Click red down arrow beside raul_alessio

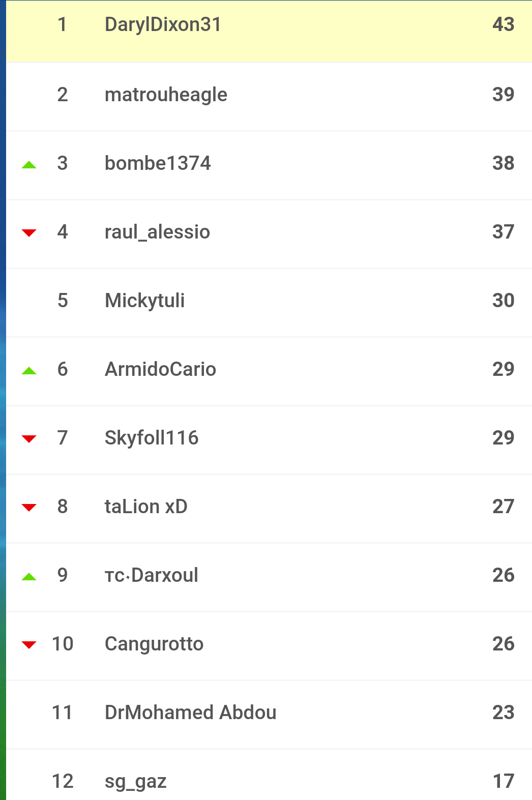[x=29, y=233]
